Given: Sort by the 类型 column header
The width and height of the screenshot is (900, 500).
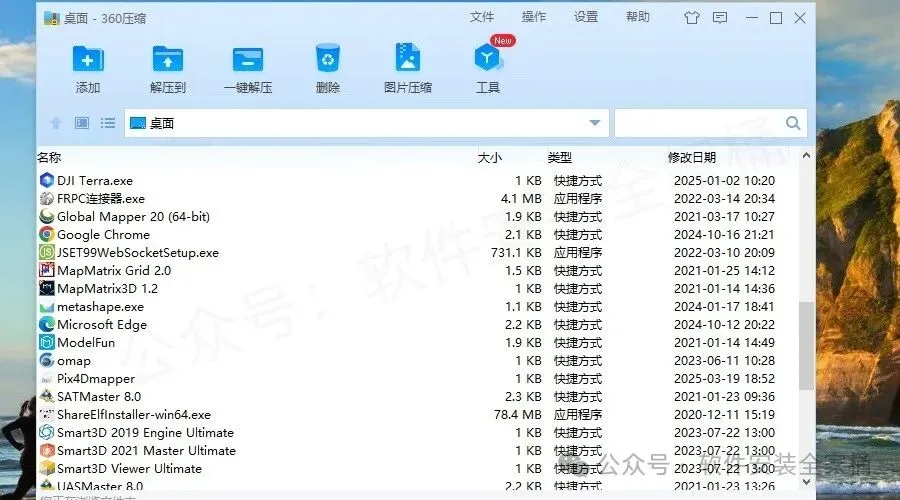Looking at the screenshot, I should point(559,157).
